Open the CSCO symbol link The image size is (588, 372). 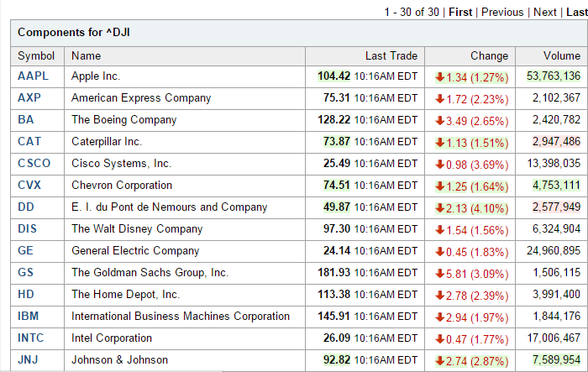pyautogui.click(x=34, y=163)
